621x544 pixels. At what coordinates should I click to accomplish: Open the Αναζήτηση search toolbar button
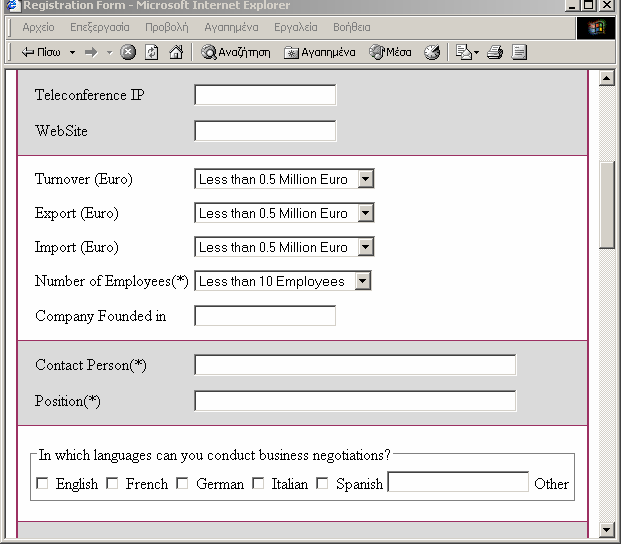click(x=236, y=52)
